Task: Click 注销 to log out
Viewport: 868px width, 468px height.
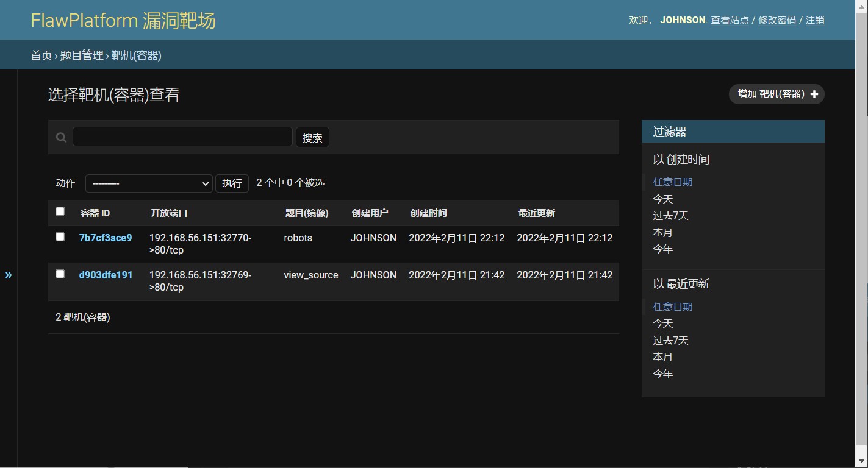Action: (x=815, y=20)
